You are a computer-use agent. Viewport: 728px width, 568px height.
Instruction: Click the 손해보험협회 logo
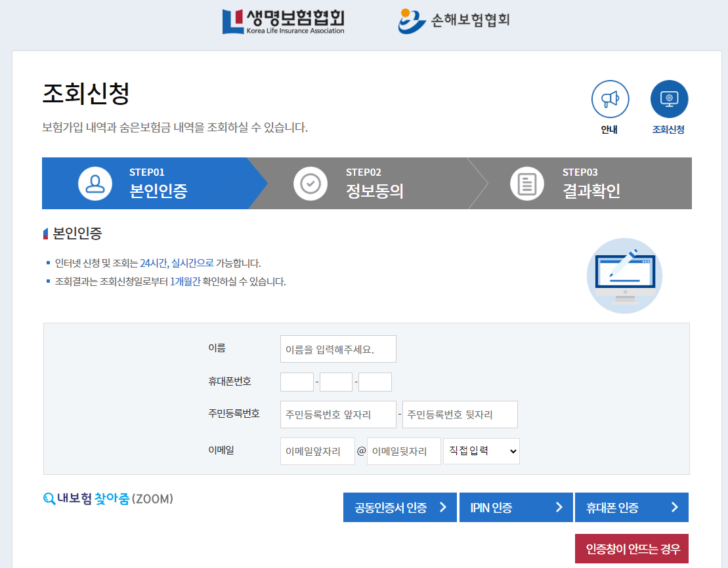454,21
